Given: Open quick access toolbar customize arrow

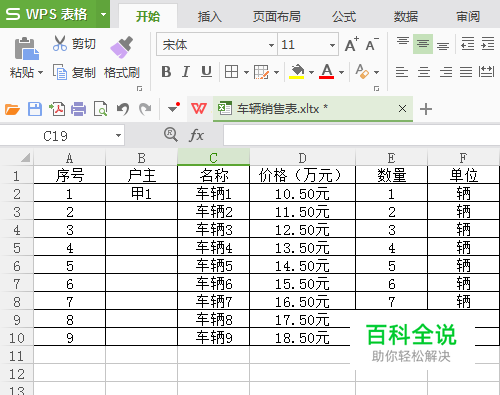Looking at the screenshot, I should (173, 108).
